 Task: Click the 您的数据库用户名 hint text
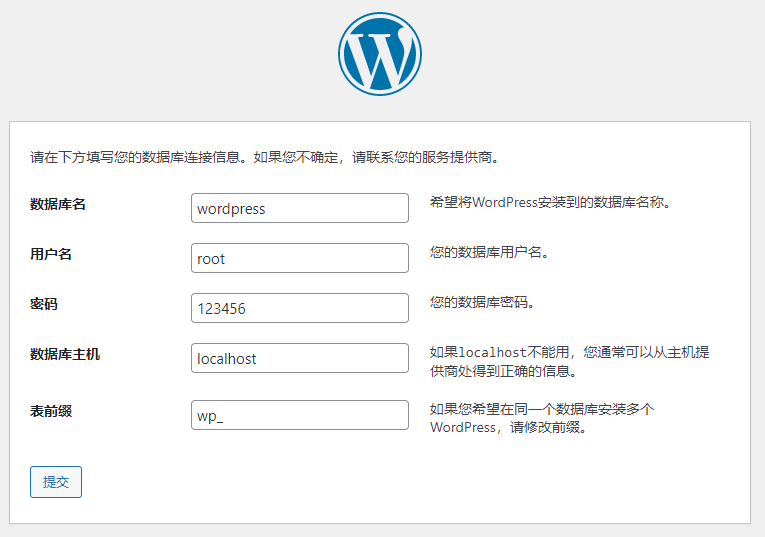coord(489,253)
